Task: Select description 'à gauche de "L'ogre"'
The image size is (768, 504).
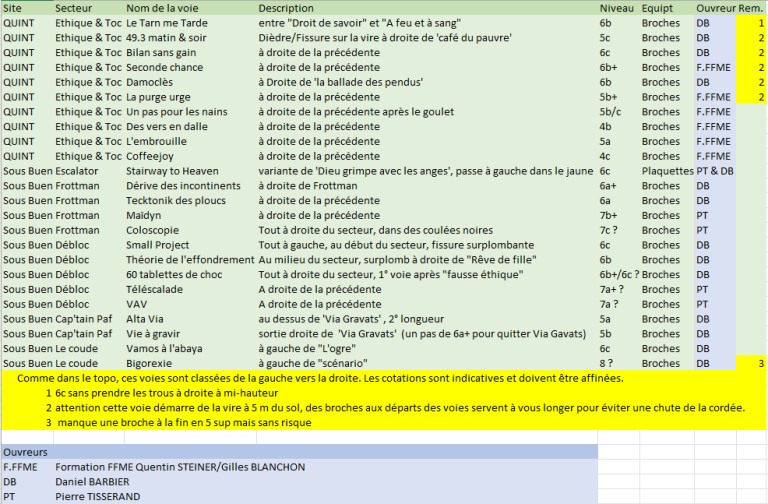Action: (x=427, y=348)
